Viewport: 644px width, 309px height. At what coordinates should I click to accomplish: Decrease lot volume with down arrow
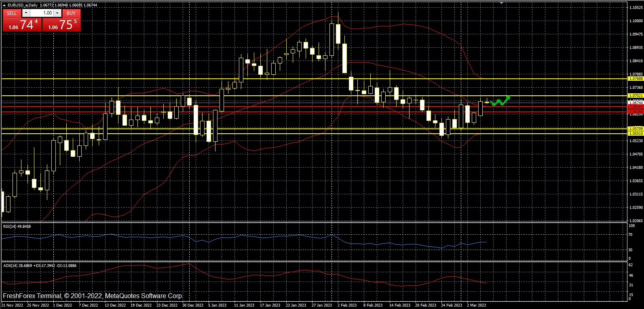pyautogui.click(x=26, y=13)
